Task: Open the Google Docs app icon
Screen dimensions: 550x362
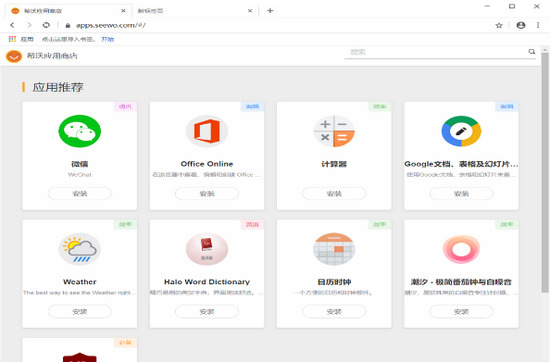Action: pyautogui.click(x=461, y=131)
